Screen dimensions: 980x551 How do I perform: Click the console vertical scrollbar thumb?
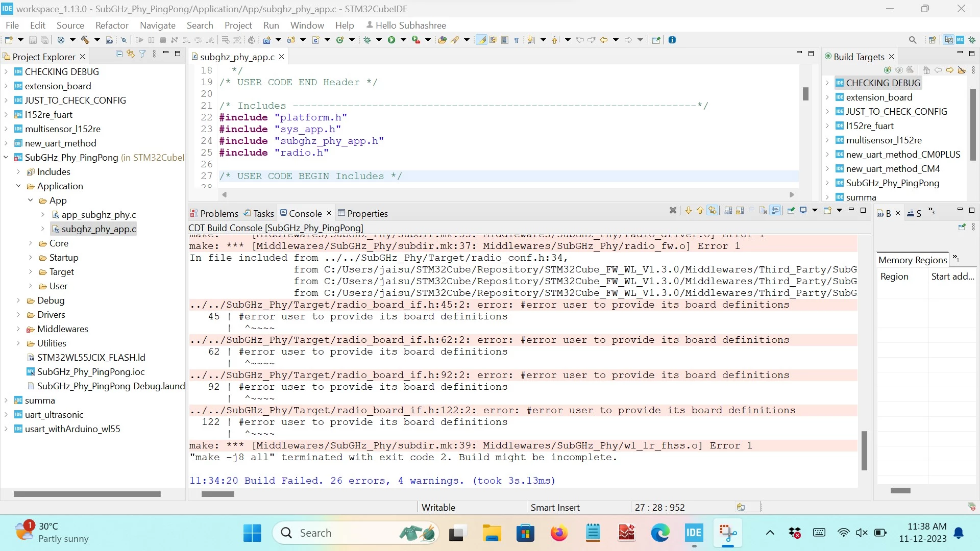point(864,450)
